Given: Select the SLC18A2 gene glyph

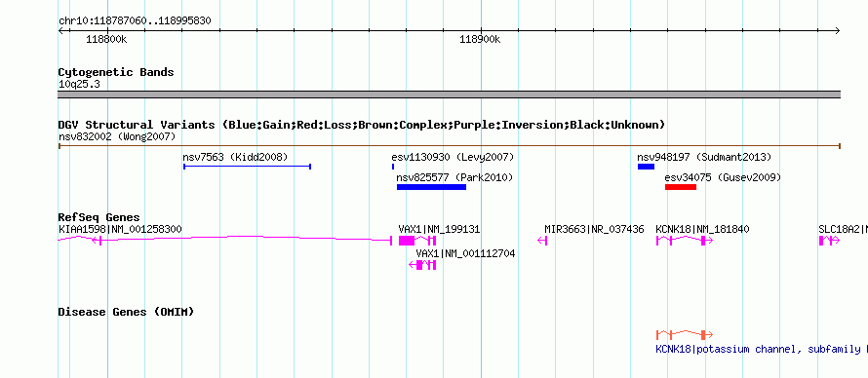Looking at the screenshot, I should [829, 241].
